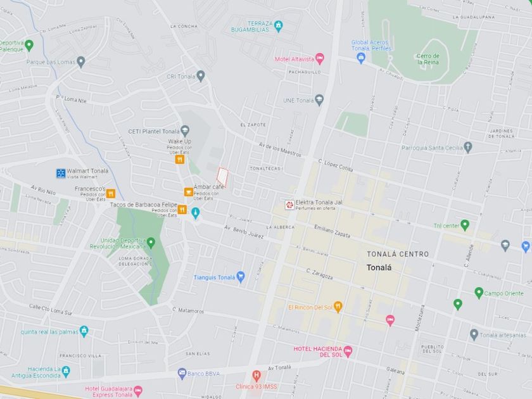
Task: Open the Elektra Tonalá Jal store marker
Action: [289, 205]
